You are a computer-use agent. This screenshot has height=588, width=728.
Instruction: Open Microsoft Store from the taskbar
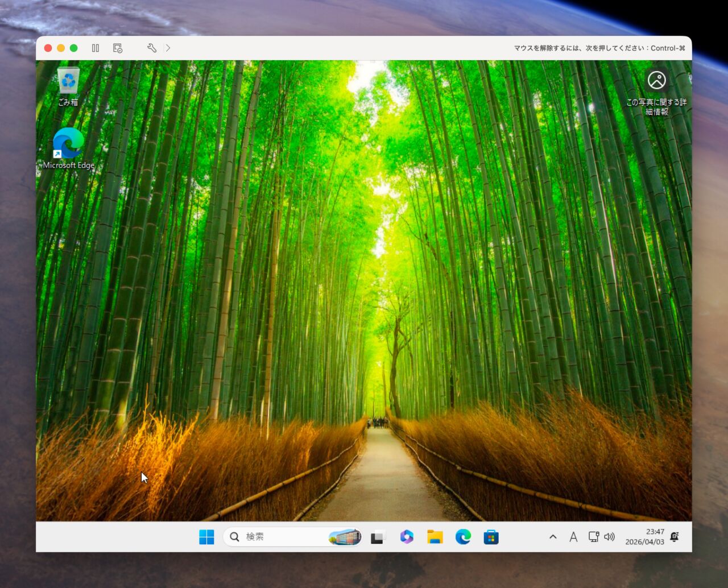coord(491,537)
